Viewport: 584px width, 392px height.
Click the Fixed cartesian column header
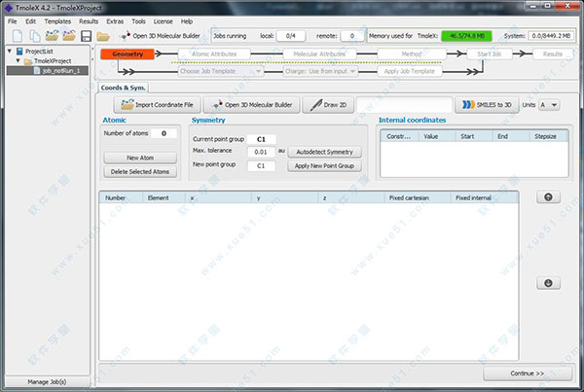pyautogui.click(x=418, y=197)
